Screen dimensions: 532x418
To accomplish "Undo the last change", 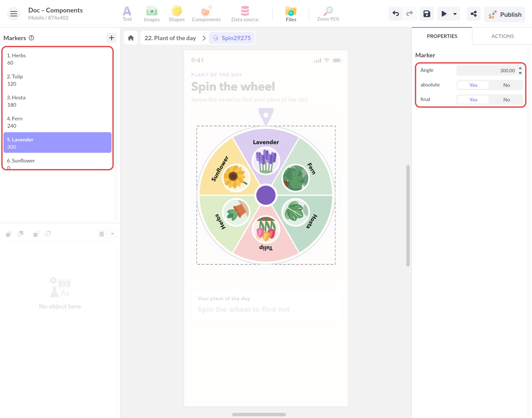I will 396,14.
